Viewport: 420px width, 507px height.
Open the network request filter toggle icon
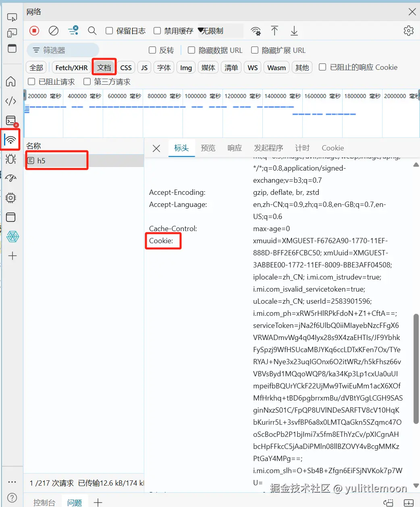pos(73,30)
